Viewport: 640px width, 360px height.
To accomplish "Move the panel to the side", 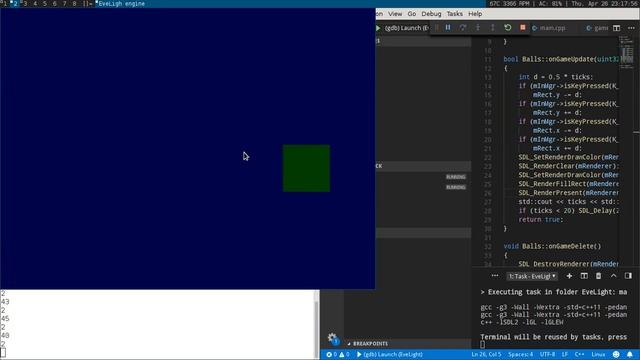I will (628, 276).
